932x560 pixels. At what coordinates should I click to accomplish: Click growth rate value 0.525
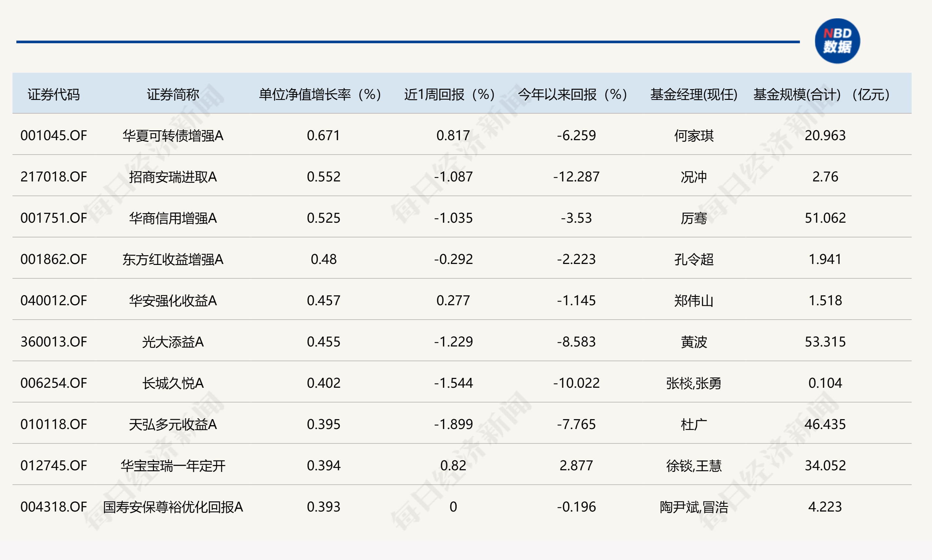324,218
